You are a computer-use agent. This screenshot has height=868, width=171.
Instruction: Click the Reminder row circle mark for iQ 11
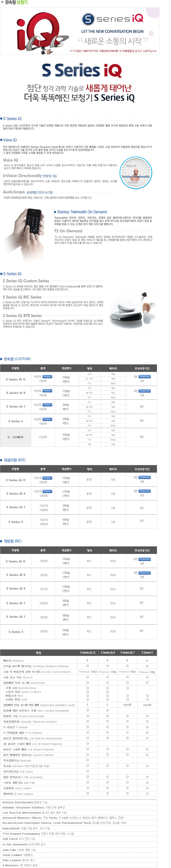(87, 760)
